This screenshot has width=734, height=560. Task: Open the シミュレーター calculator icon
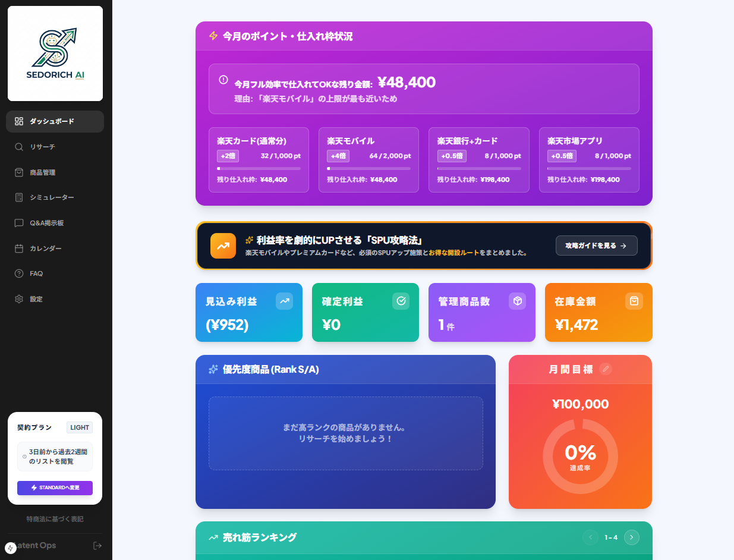pos(18,197)
